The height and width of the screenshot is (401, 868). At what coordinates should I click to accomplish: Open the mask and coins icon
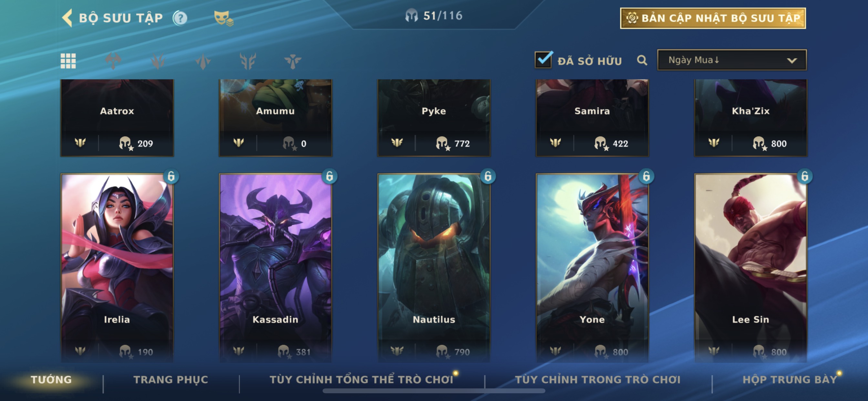(223, 18)
